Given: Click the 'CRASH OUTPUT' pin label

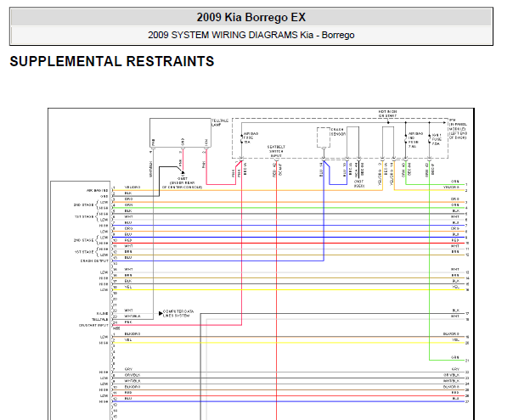Looking at the screenshot, I should pyautogui.click(x=94, y=260).
